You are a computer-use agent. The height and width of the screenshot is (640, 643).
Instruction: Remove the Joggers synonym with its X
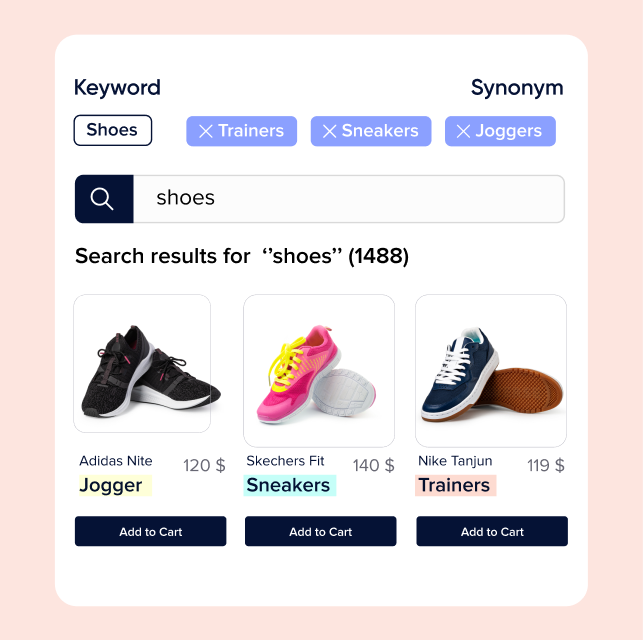coord(463,131)
